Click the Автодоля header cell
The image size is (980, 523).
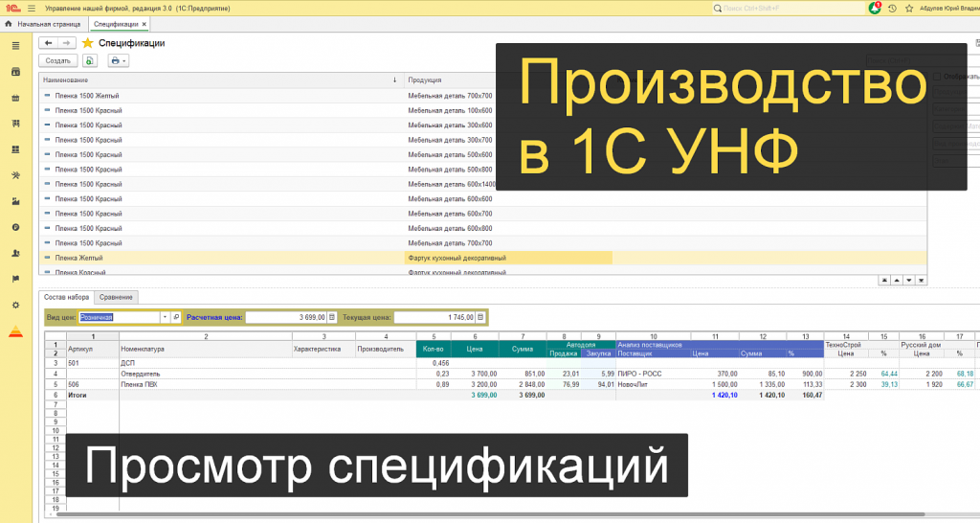(x=581, y=345)
